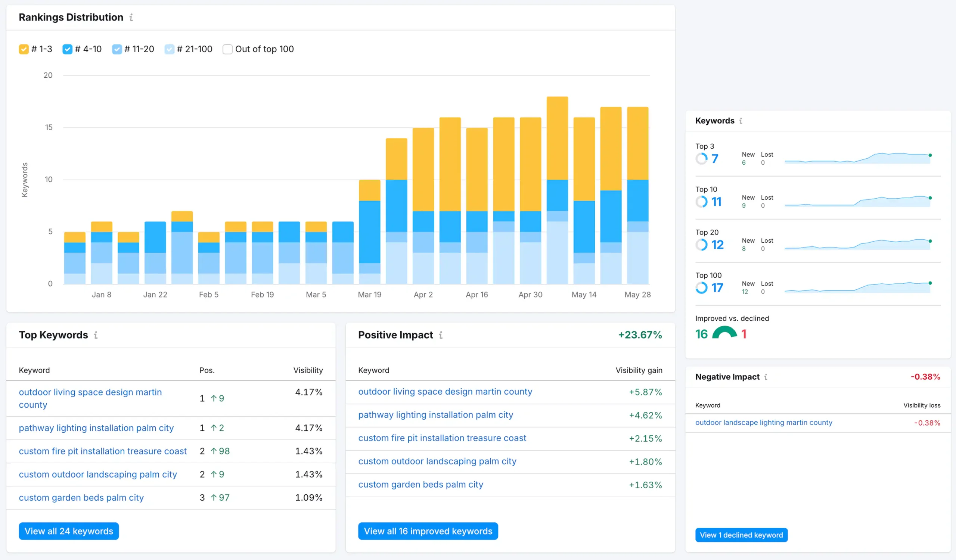The width and height of the screenshot is (956, 560).
Task: Click info icon beside Rankings Distribution title
Action: pos(131,18)
